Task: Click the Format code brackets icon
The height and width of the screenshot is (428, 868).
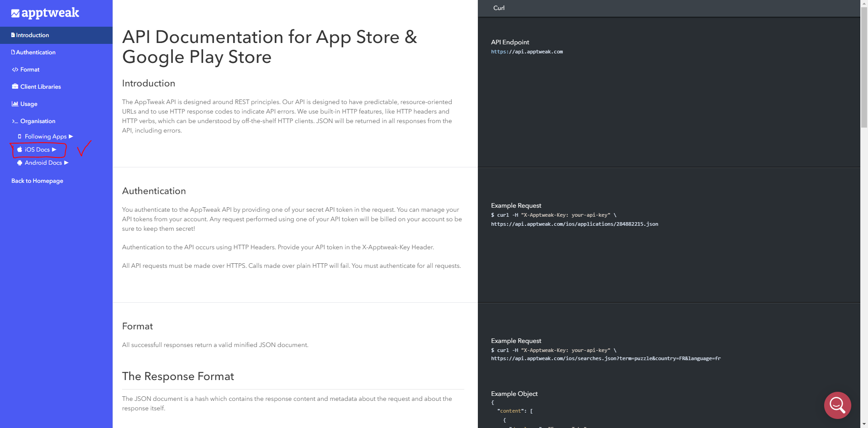Action: pos(15,70)
